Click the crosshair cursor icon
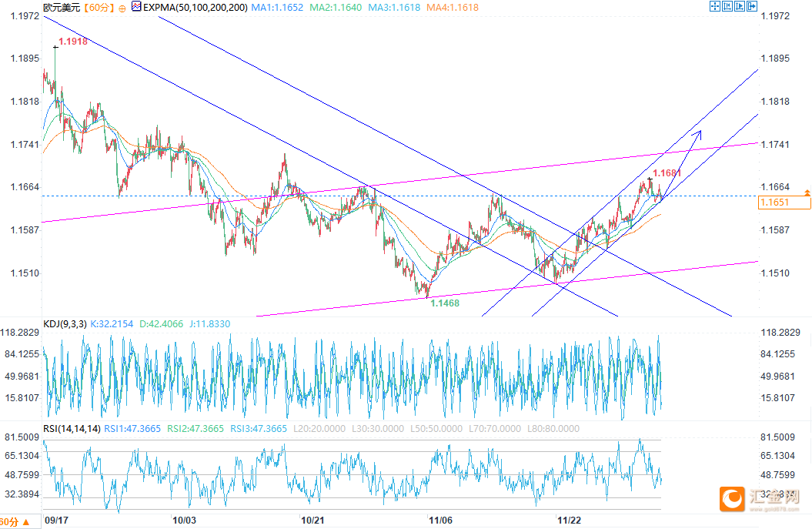 pyautogui.click(x=715, y=6)
